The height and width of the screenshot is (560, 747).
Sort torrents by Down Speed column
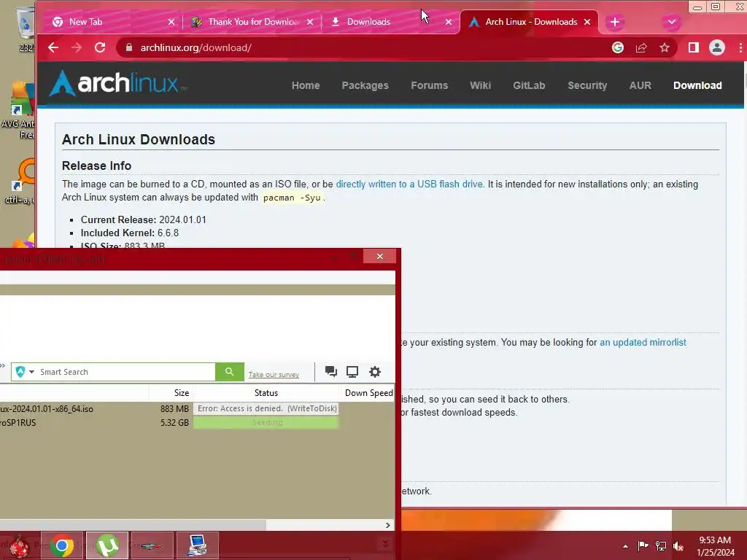pyautogui.click(x=368, y=393)
